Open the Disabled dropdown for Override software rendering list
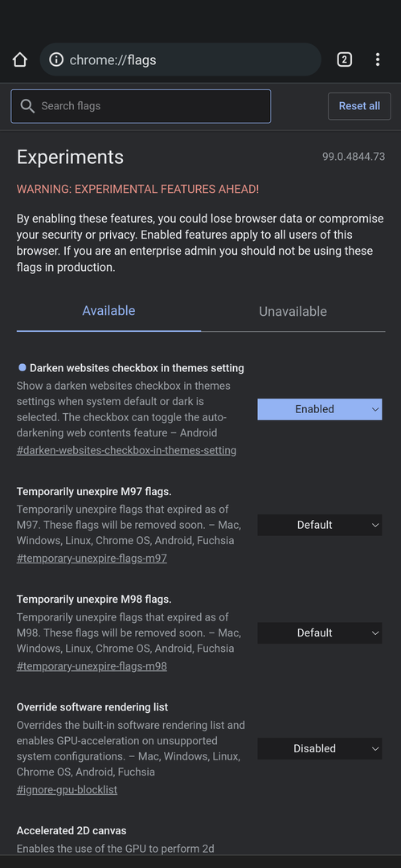This screenshot has width=401, height=868. click(320, 748)
